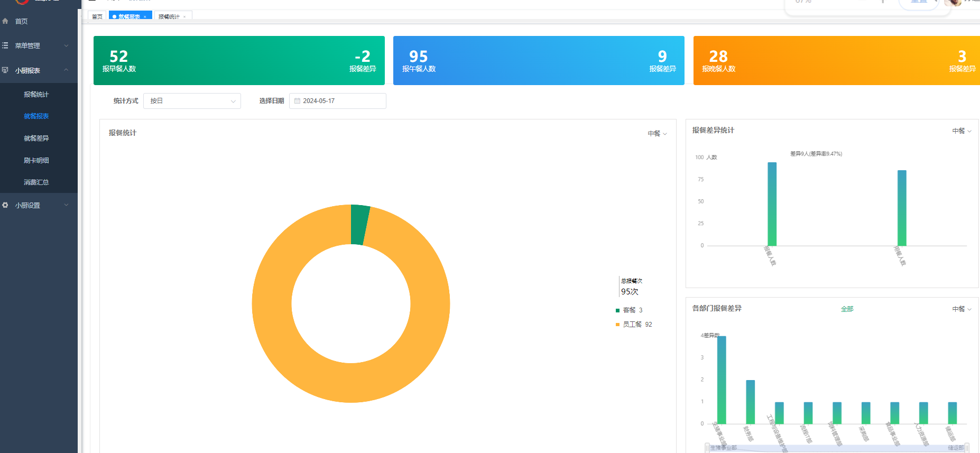Screen dimensions: 980x453
Task: Click the date input showing 2024-05-17
Action: click(338, 101)
